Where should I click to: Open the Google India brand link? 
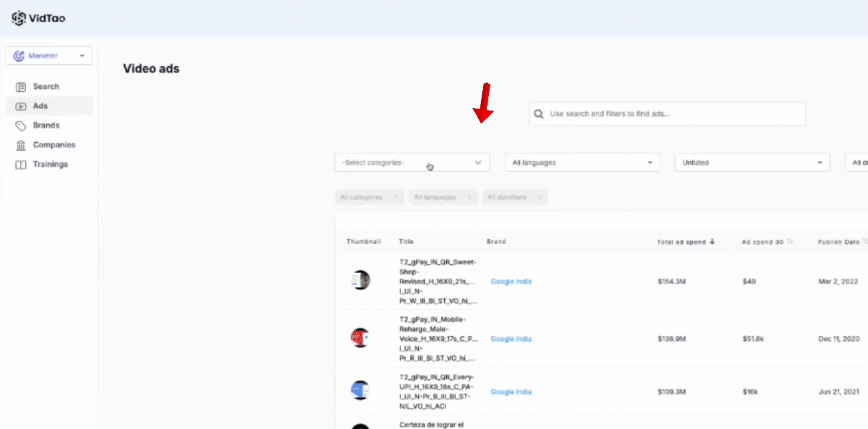point(510,282)
